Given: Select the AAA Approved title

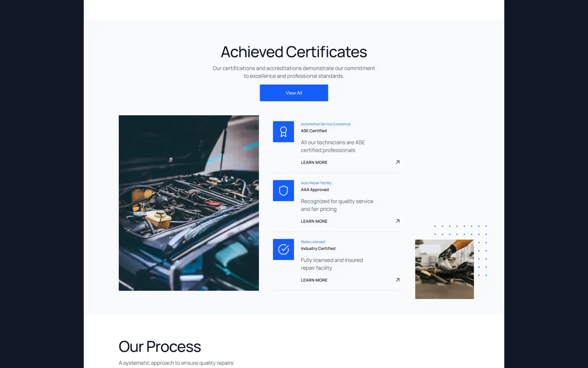Looking at the screenshot, I should point(315,190).
